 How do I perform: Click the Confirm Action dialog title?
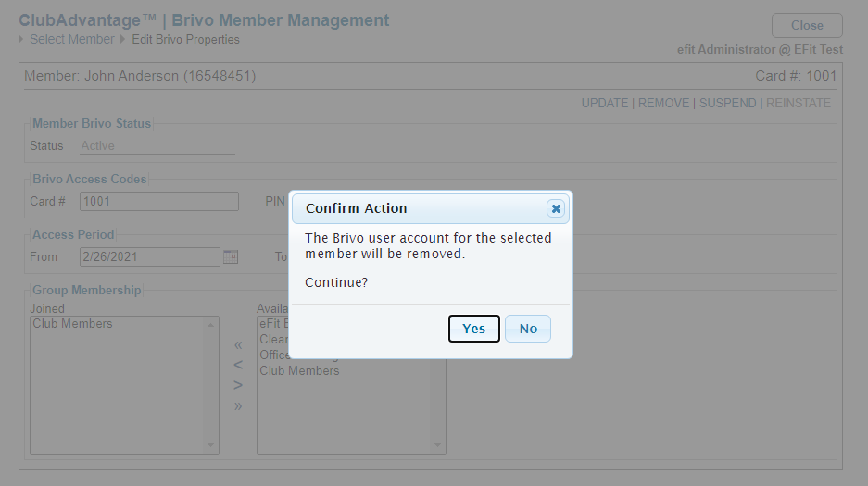[x=356, y=208]
